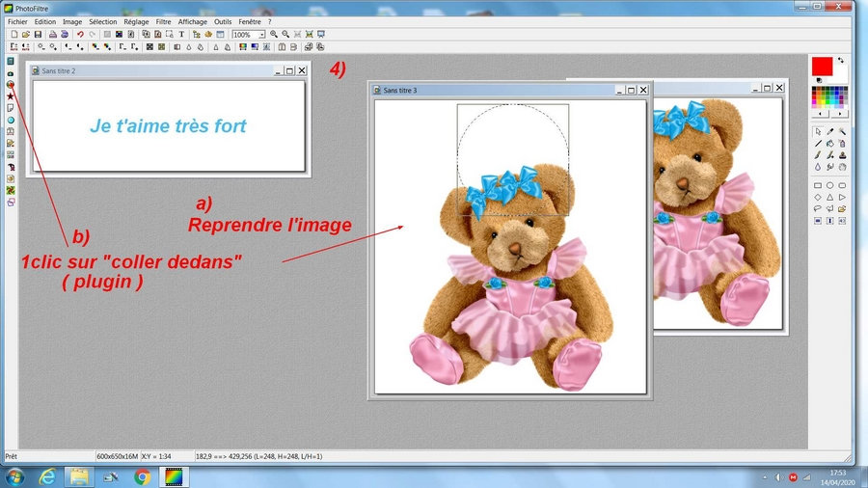Open the Outils menu
The image size is (868, 488).
(x=223, y=21)
